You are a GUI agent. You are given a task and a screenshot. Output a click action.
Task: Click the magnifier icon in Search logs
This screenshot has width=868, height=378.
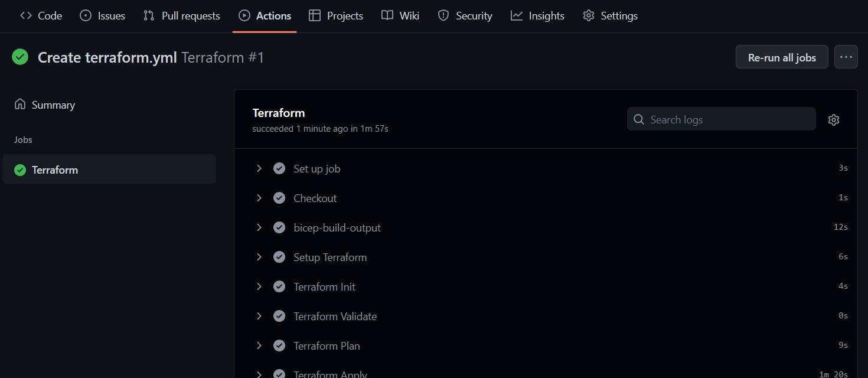pyautogui.click(x=638, y=119)
